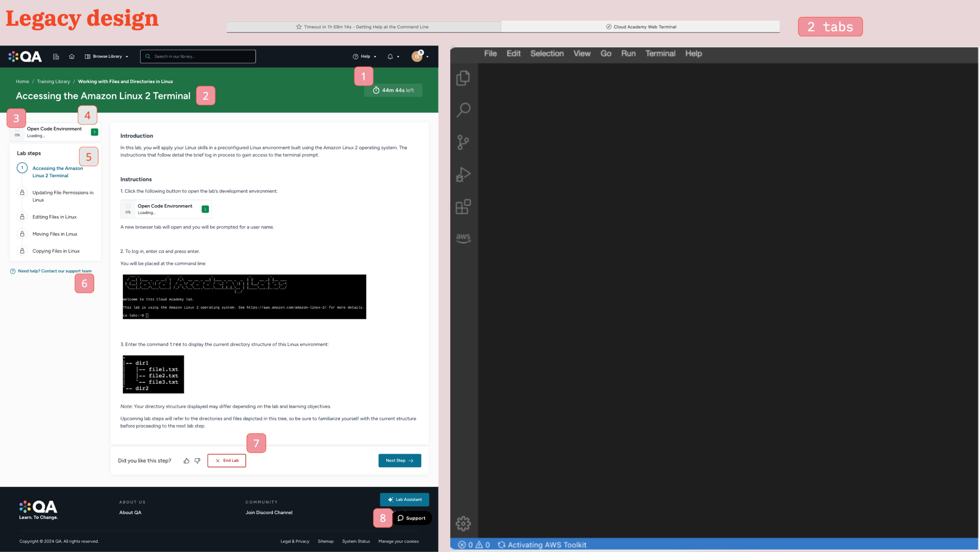
Task: Click green arrow in Instructions Open Code Environment
Action: tap(206, 209)
